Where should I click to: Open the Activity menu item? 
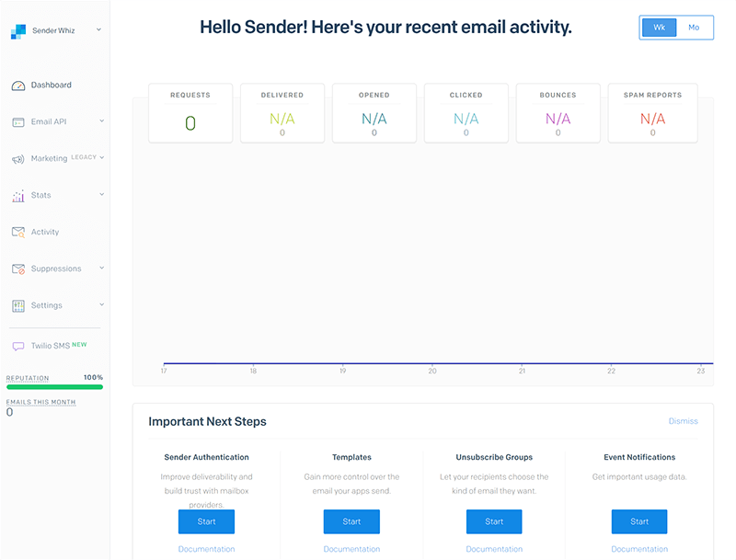point(45,233)
